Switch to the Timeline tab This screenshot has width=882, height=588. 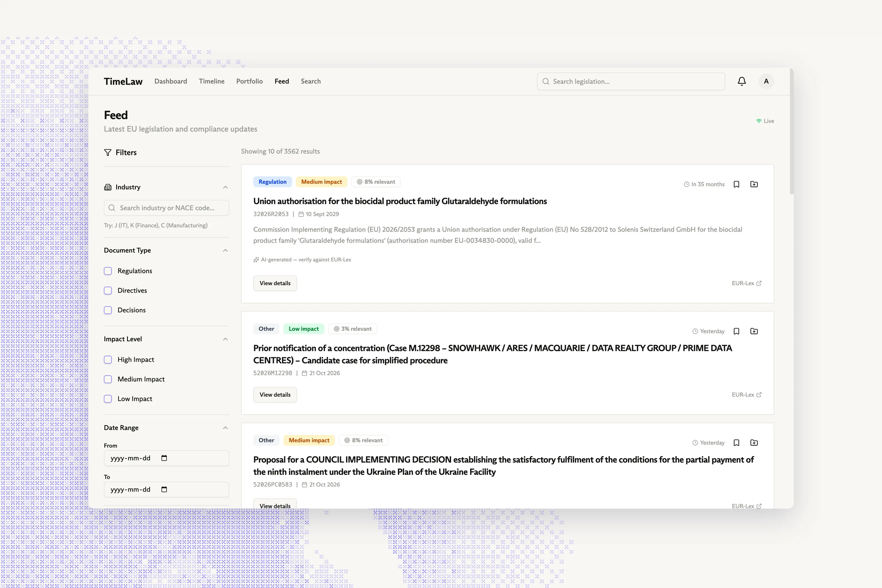point(211,81)
